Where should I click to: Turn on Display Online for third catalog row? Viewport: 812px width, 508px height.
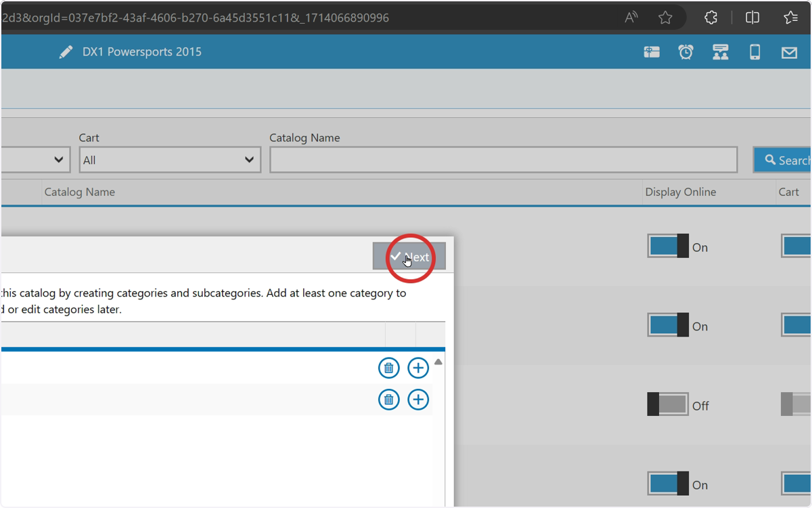pyautogui.click(x=669, y=404)
